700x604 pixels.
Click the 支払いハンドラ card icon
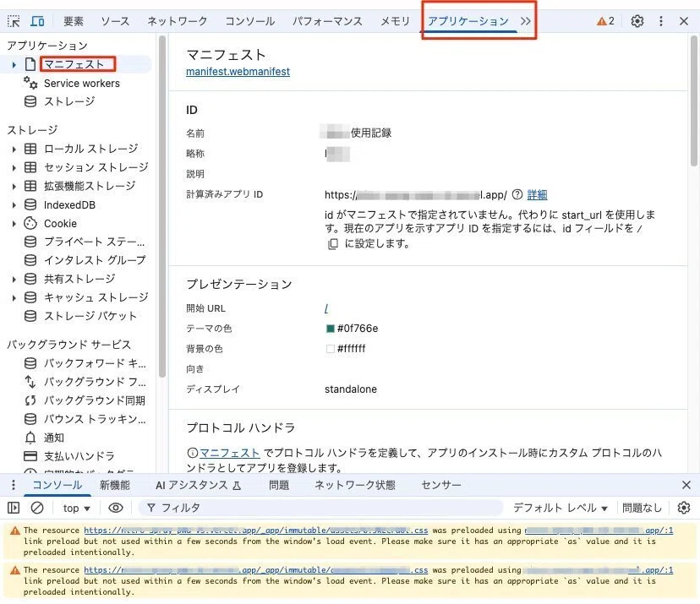(x=30, y=456)
